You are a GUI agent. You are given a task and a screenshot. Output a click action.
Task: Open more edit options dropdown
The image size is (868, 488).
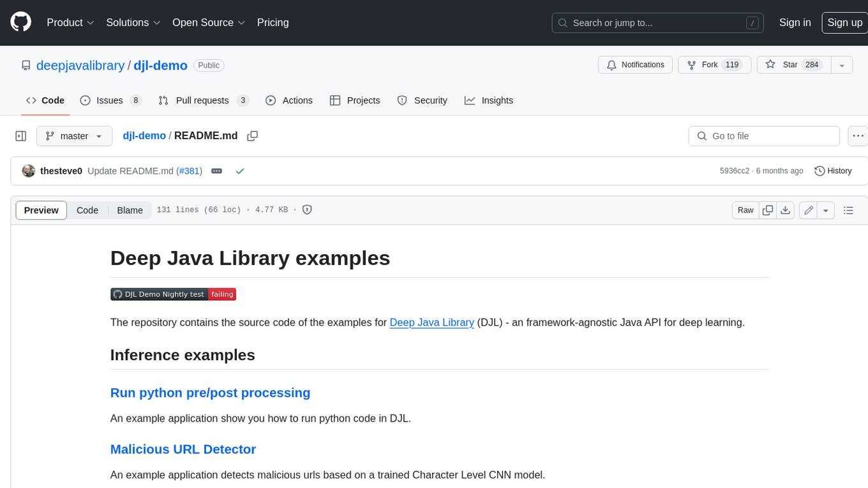click(826, 210)
